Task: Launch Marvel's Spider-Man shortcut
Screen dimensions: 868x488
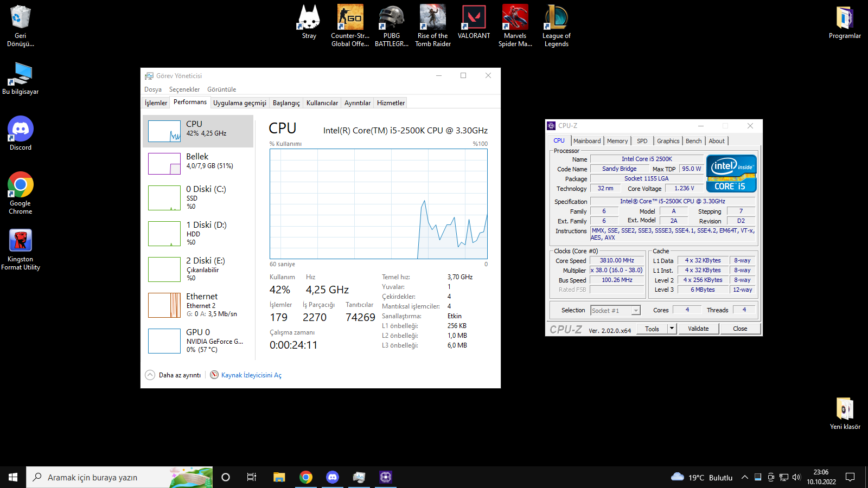Action: [515, 26]
